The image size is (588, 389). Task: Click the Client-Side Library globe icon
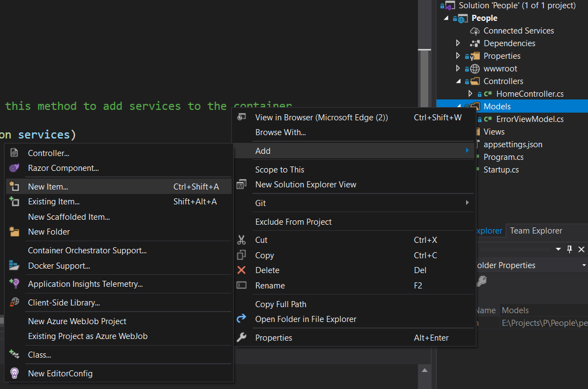[x=14, y=302]
